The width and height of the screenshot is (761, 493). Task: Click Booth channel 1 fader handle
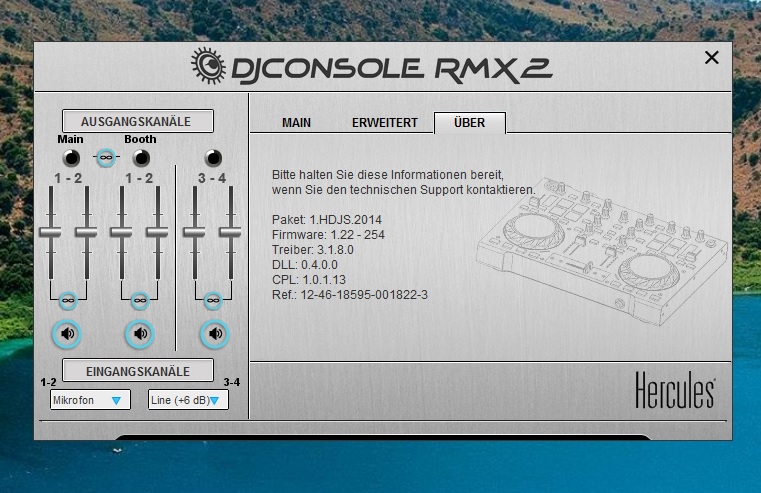pyautogui.click(x=121, y=232)
